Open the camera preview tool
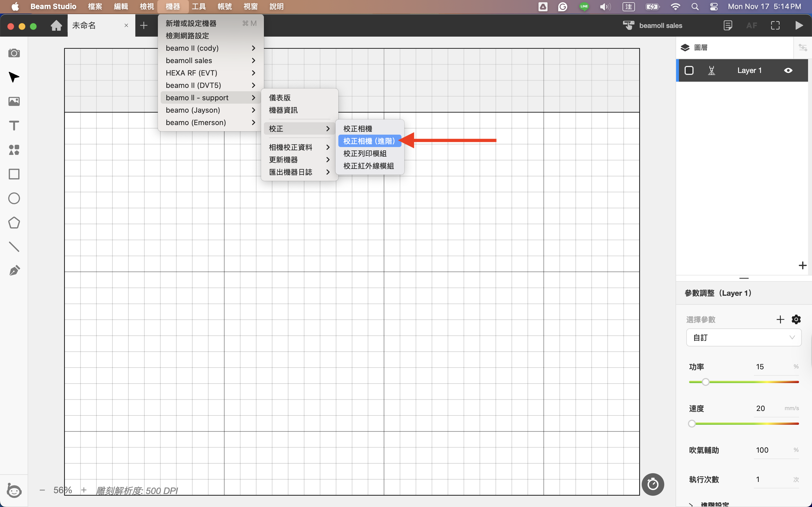 (x=14, y=53)
